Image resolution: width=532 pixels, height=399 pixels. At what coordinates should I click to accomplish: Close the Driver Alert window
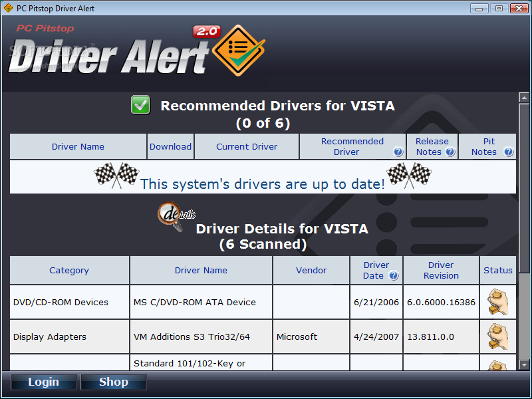pos(519,8)
